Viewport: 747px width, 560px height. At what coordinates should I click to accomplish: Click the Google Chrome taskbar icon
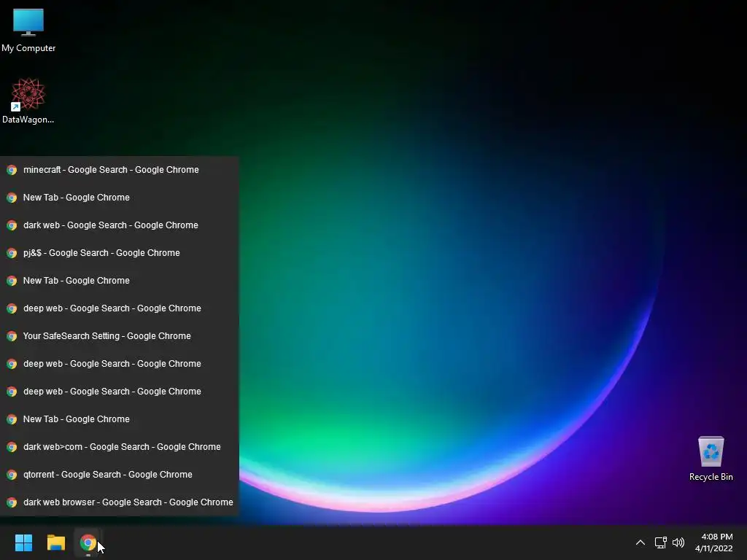(x=88, y=542)
